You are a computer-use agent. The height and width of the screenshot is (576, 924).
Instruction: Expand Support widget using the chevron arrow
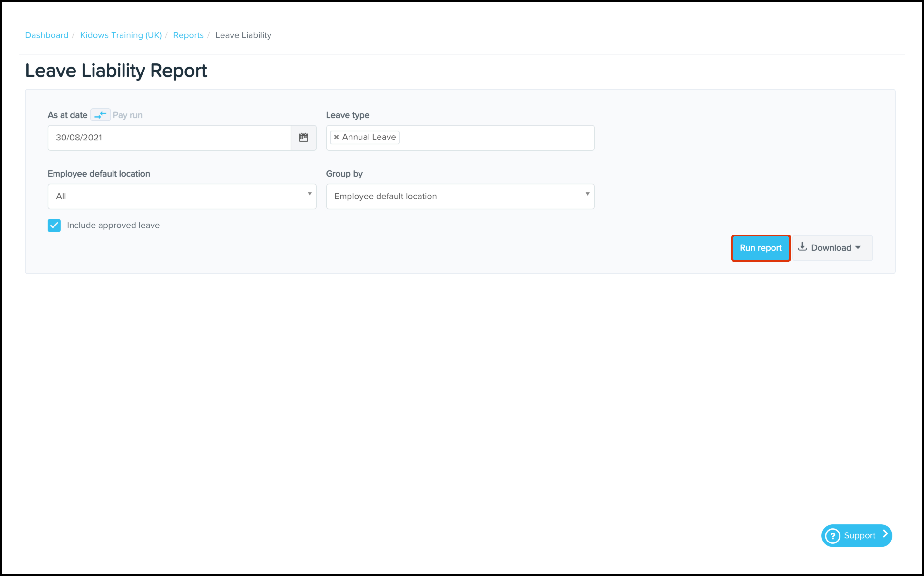coord(885,534)
